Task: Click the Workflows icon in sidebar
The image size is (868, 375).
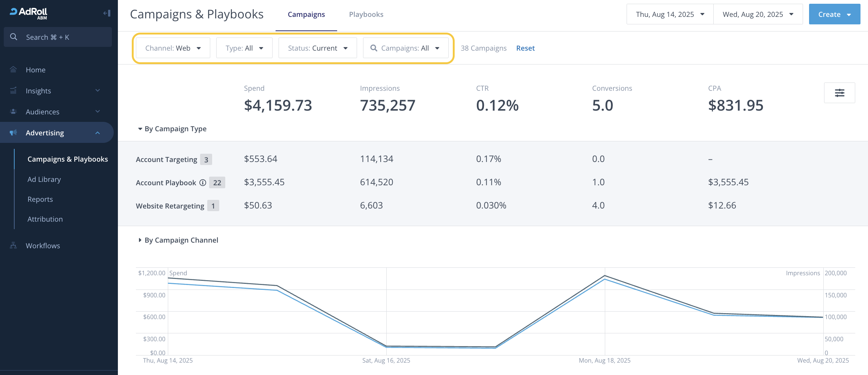Action: (x=14, y=246)
